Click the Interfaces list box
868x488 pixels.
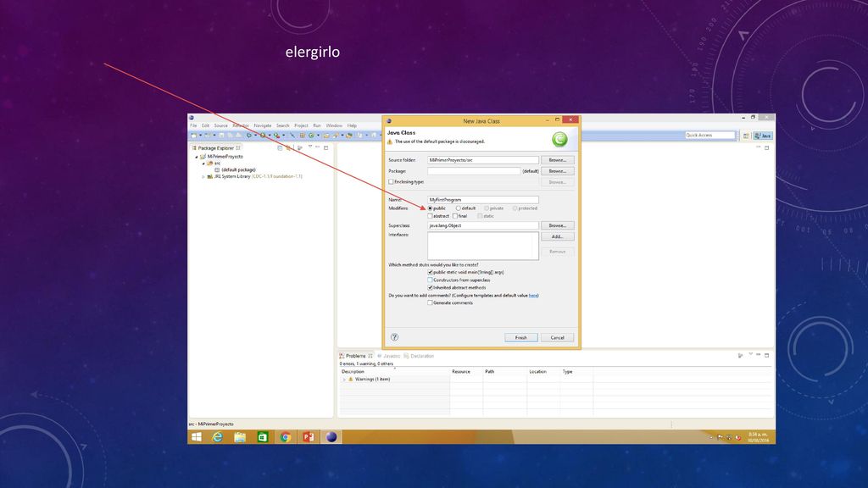482,246
